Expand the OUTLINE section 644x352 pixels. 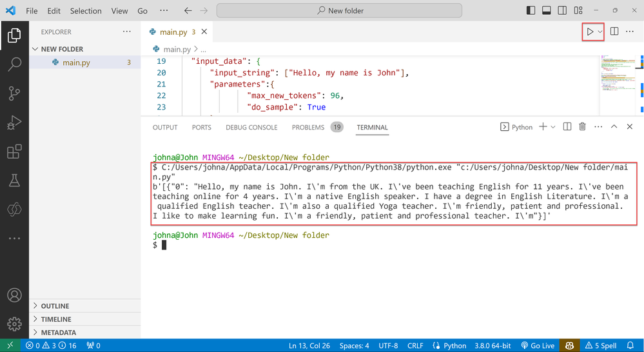click(x=84, y=306)
